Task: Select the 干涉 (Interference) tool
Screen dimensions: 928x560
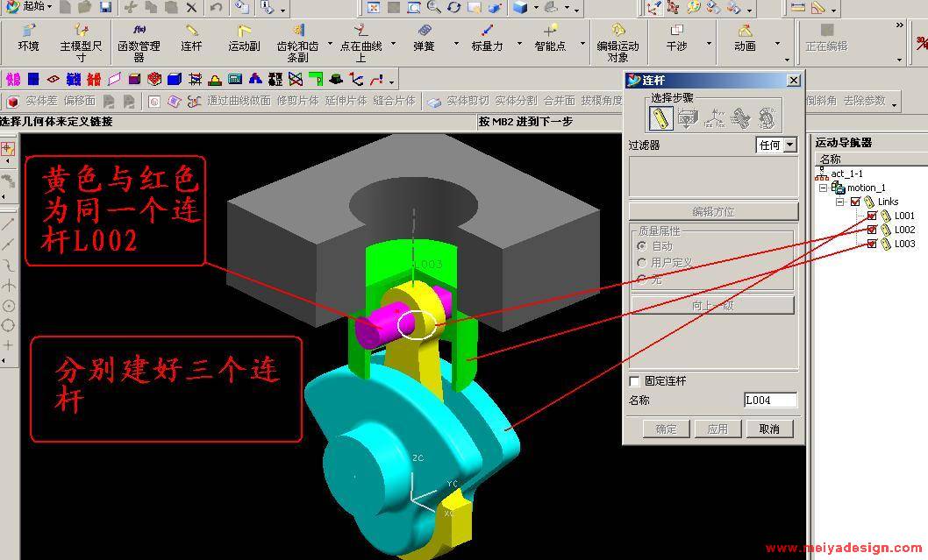Action: point(676,39)
